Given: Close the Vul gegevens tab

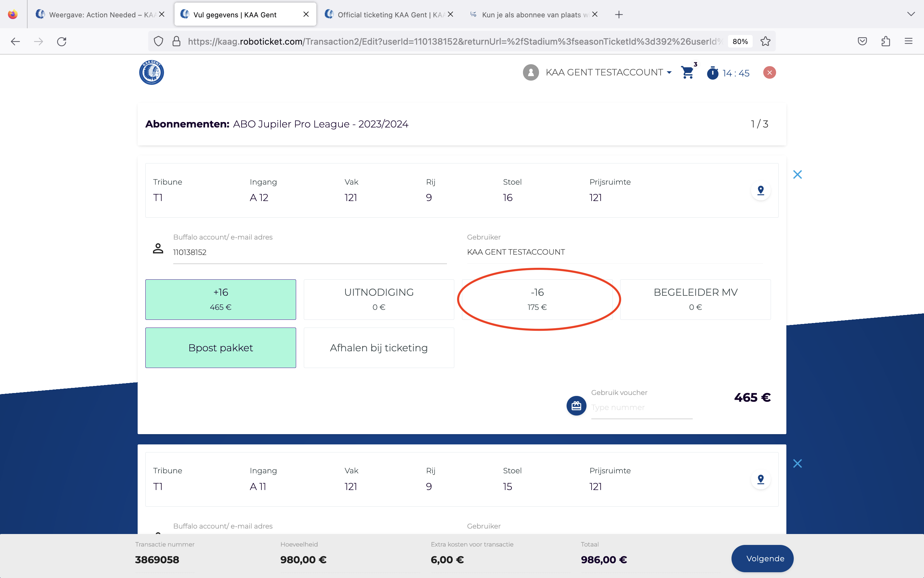Looking at the screenshot, I should [x=306, y=14].
